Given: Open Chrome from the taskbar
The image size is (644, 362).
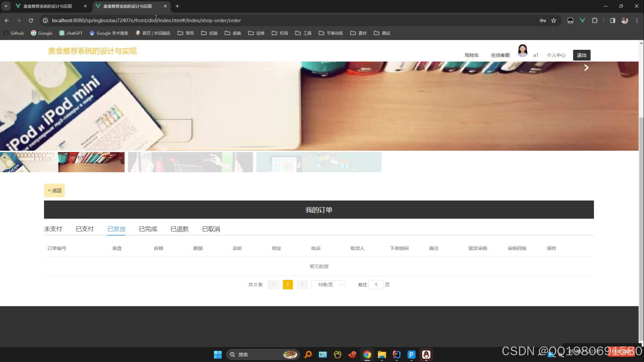Looking at the screenshot, I should pos(367,355).
